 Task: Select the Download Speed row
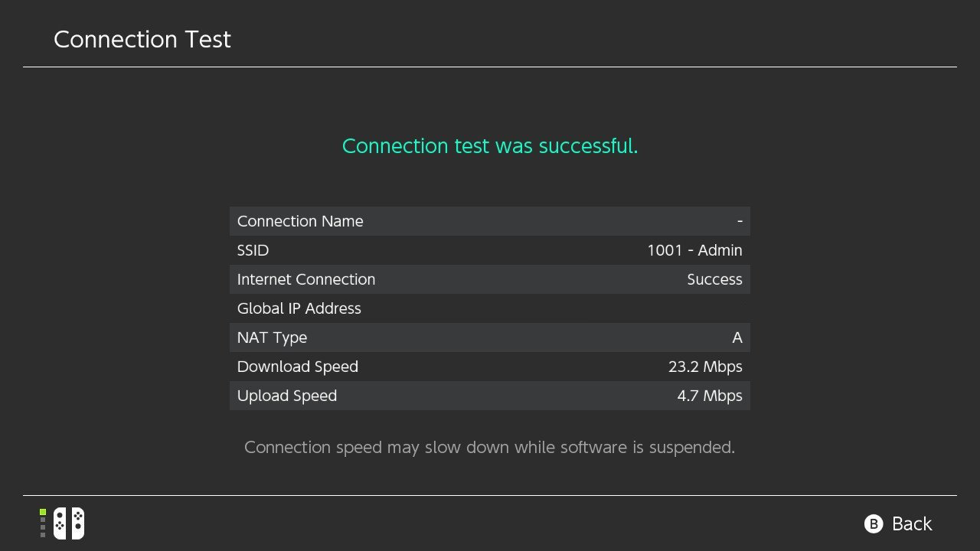click(490, 367)
